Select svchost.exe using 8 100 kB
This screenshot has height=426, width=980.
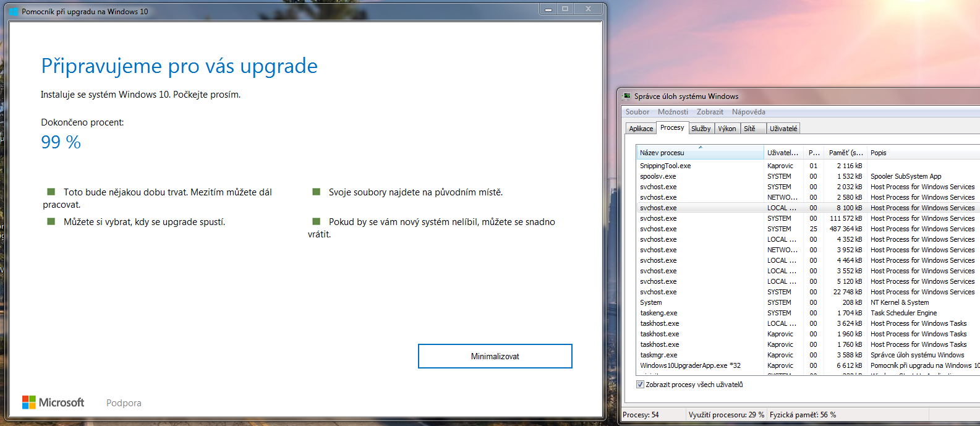click(808, 208)
